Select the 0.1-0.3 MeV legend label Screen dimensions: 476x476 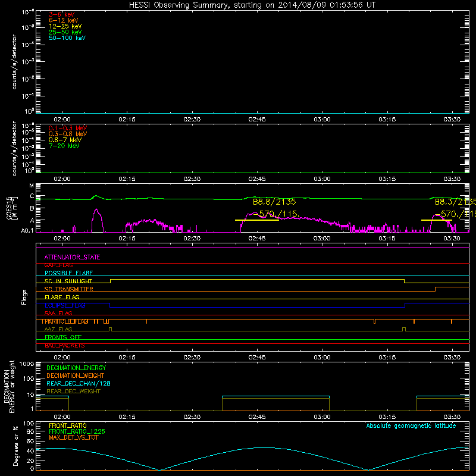(x=68, y=128)
